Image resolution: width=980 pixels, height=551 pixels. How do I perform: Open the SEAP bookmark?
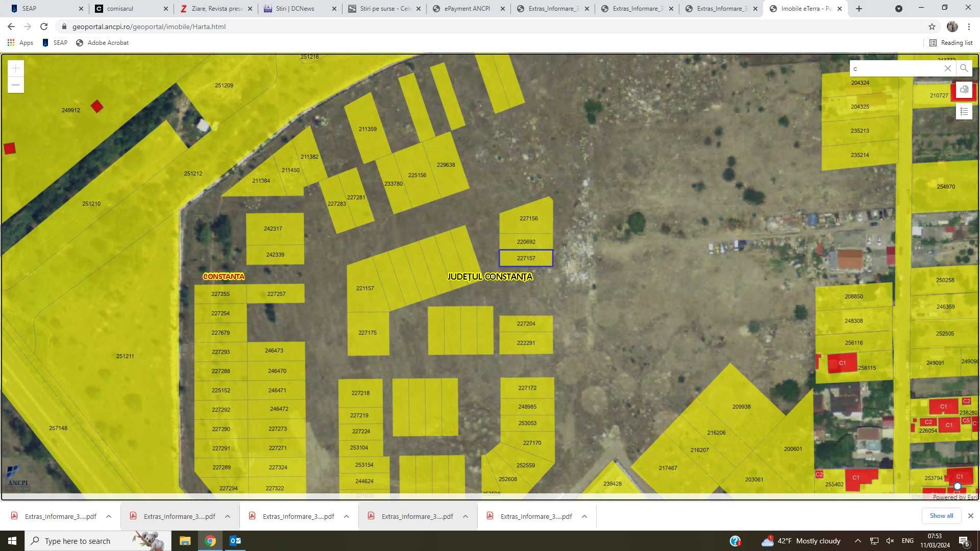[x=55, y=43]
